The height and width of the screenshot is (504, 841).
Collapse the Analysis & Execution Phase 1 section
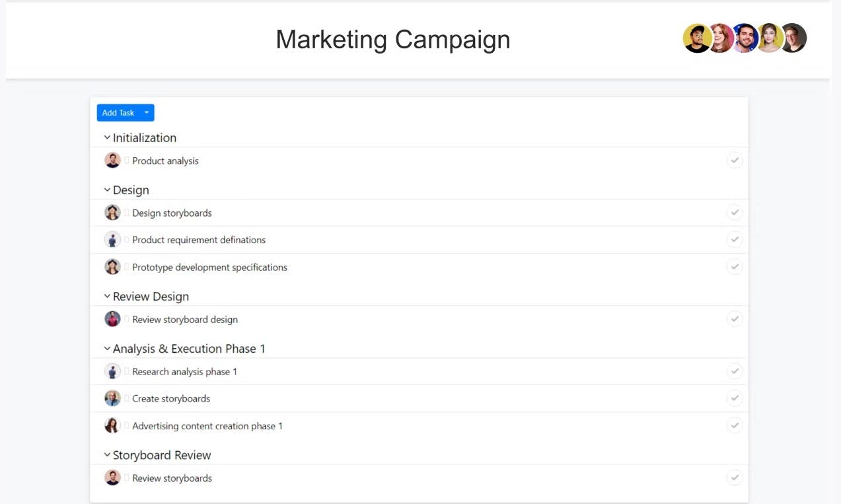[107, 348]
